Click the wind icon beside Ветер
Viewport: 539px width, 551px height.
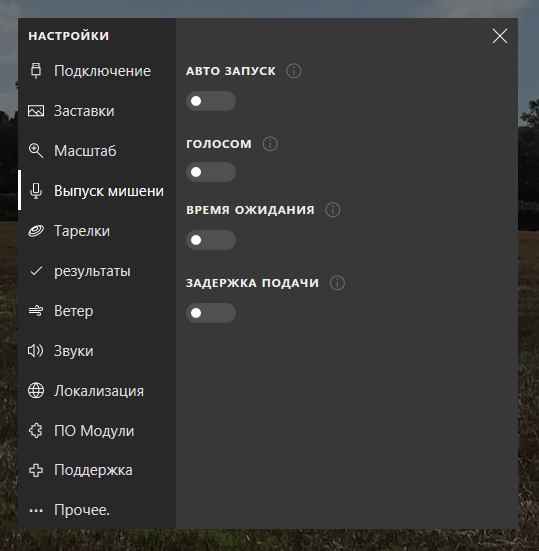(x=36, y=311)
